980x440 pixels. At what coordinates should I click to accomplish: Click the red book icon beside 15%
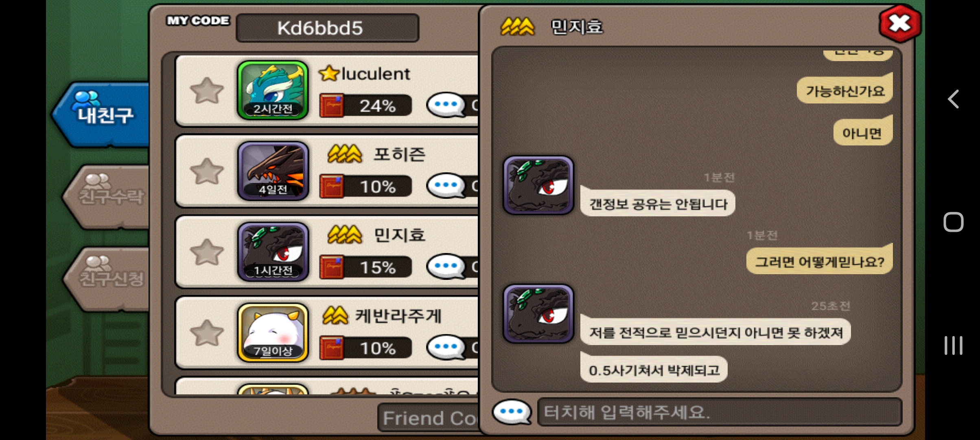point(332,267)
